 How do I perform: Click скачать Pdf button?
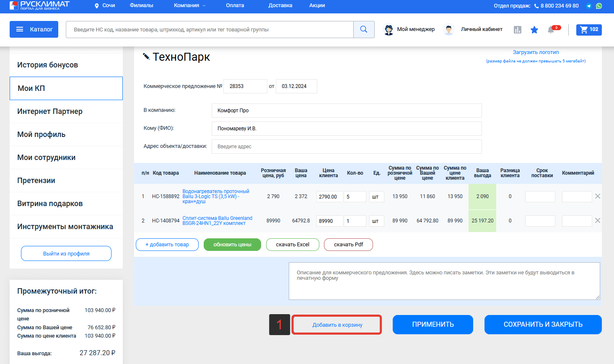coord(348,245)
